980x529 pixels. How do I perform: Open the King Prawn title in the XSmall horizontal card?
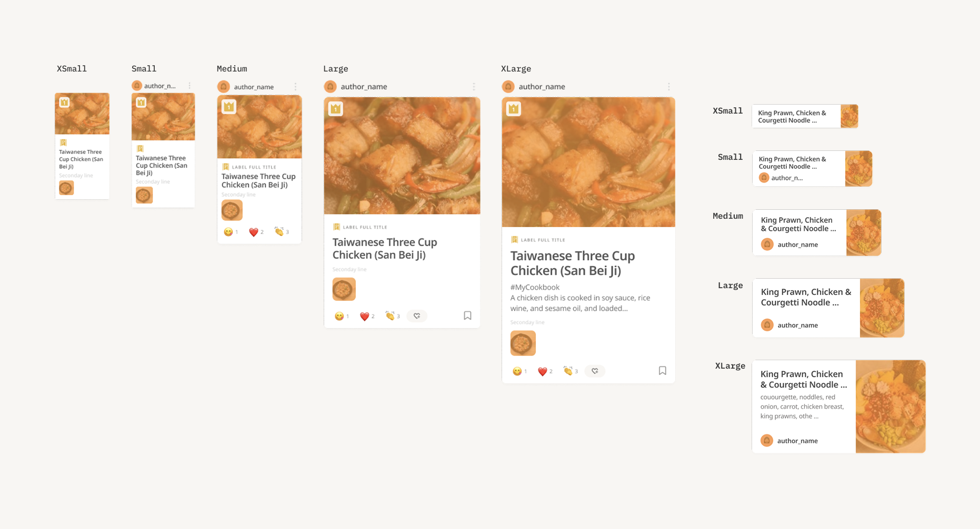[792, 117]
